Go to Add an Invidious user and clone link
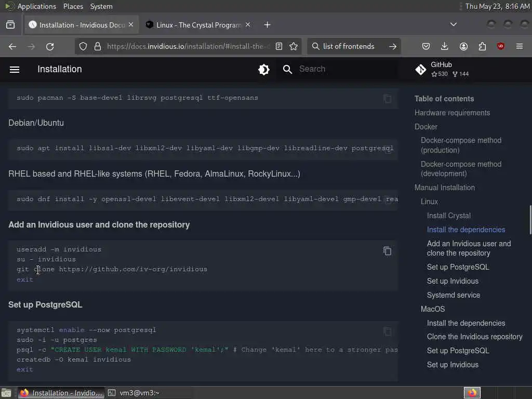532x399 pixels. (469, 248)
